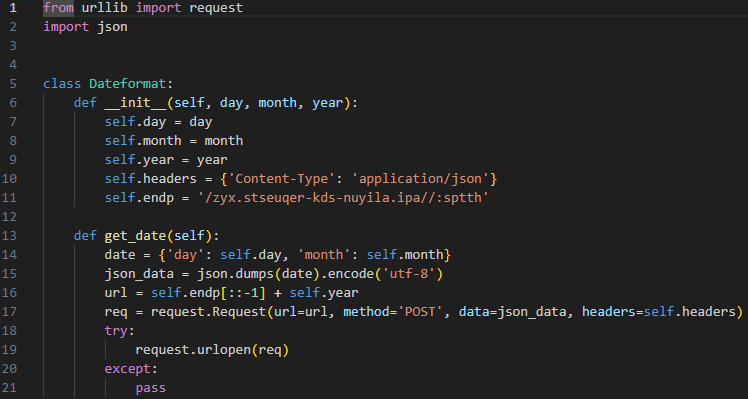Click the 'POST' string literal
This screenshot has height=399, width=748.
[420, 312]
